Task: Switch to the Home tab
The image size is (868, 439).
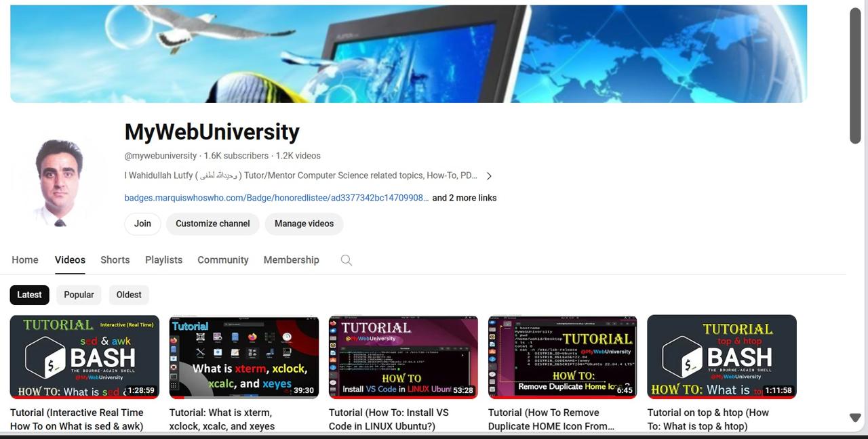Action: click(25, 260)
